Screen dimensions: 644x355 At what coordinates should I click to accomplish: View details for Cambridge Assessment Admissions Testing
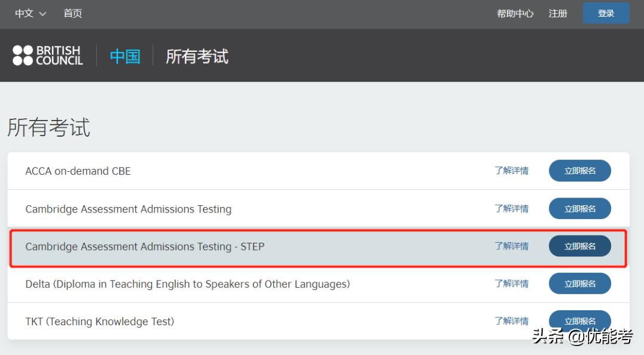pyautogui.click(x=511, y=209)
